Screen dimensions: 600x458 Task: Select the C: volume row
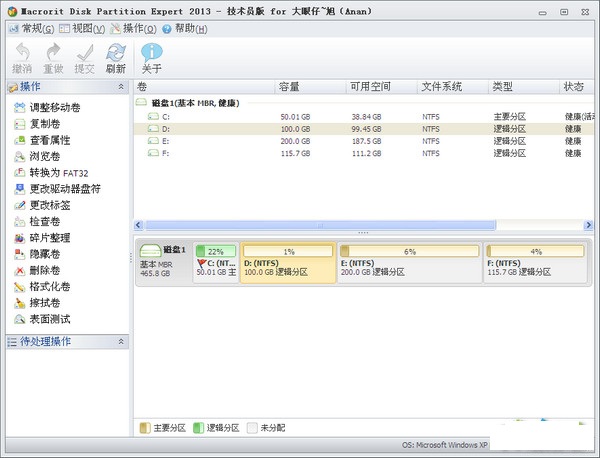(x=364, y=117)
